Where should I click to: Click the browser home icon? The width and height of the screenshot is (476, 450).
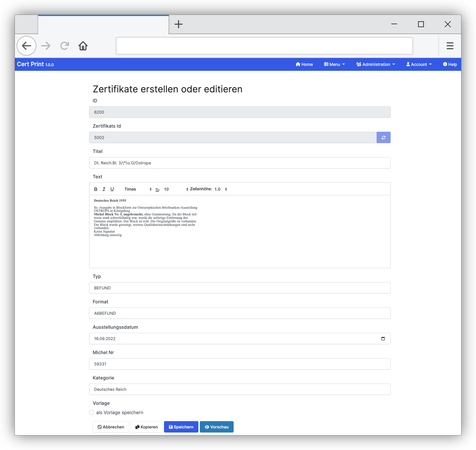[83, 46]
